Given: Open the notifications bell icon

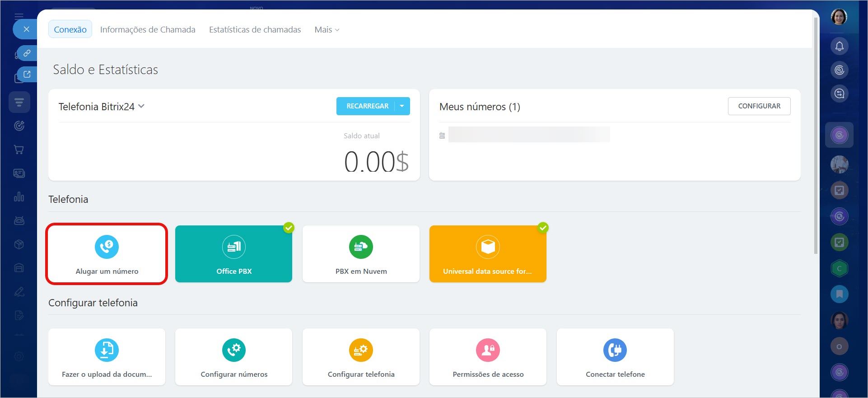Looking at the screenshot, I should pos(839,46).
